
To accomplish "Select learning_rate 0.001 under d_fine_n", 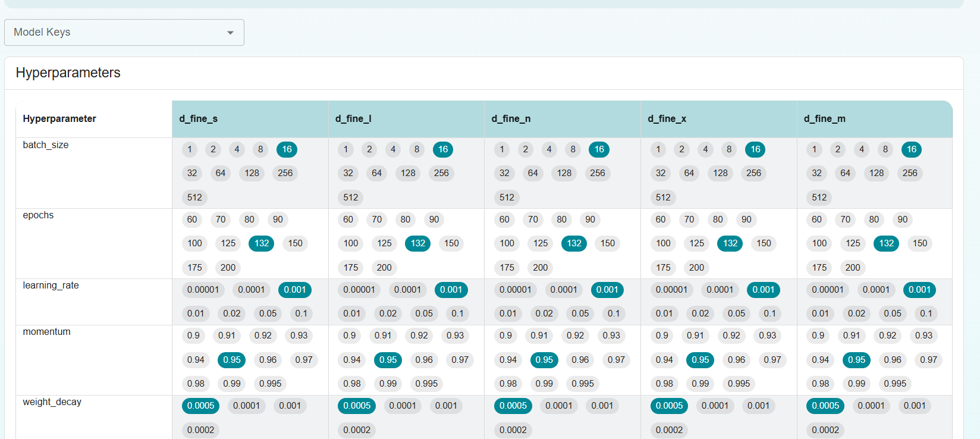I will [607, 290].
